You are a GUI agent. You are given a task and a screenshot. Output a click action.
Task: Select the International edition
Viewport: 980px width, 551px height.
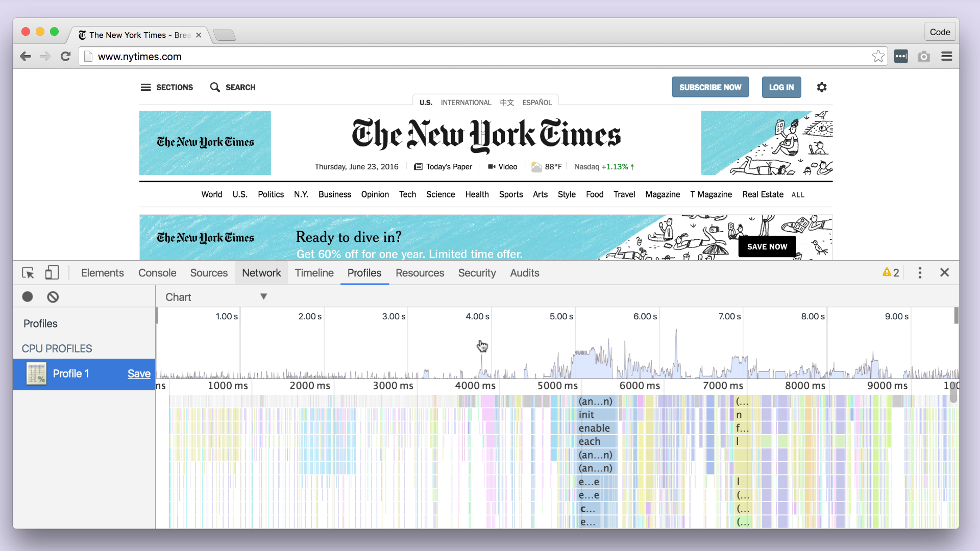pos(466,103)
